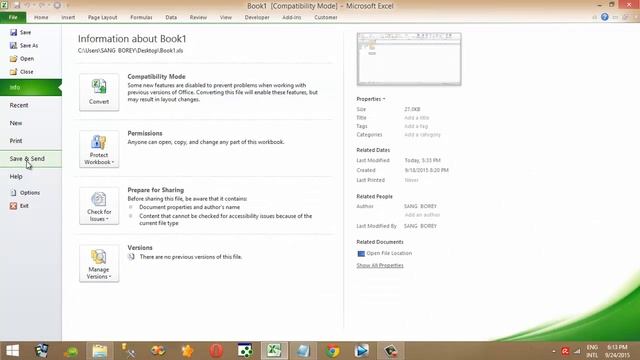Switch to the Home ribbon tab

tap(41, 17)
